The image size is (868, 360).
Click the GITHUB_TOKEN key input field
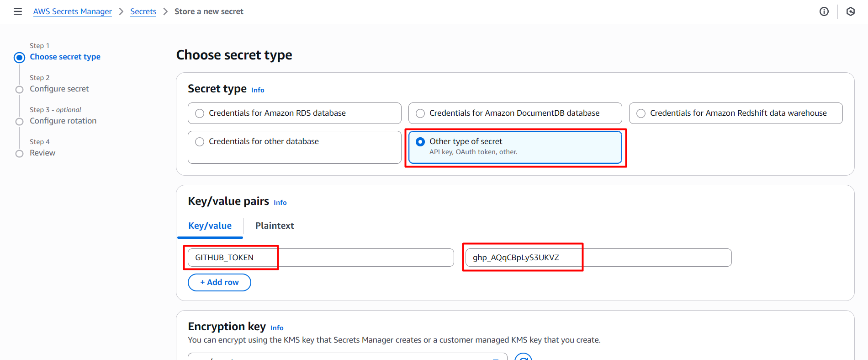coord(321,258)
